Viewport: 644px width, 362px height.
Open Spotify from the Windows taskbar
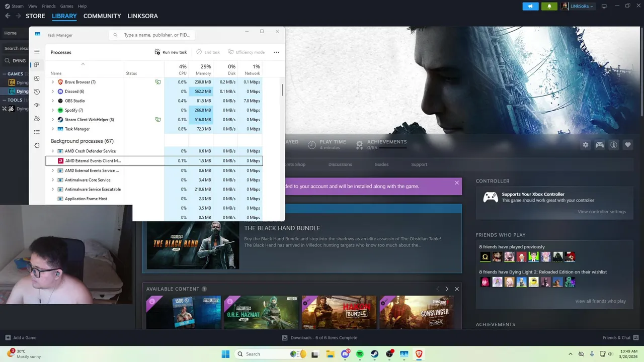[x=360, y=354]
